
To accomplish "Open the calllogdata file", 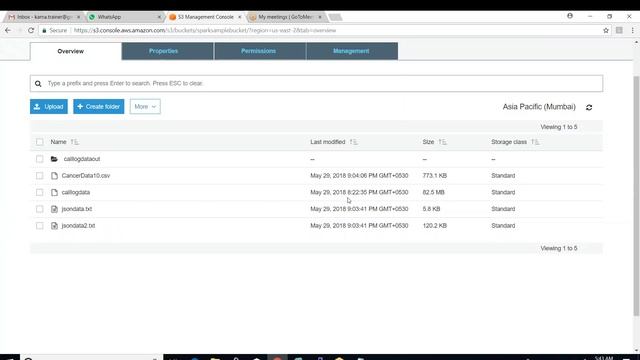I will point(76,192).
